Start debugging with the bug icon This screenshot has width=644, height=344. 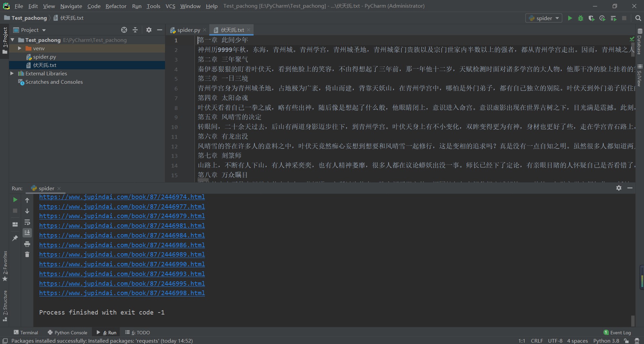pyautogui.click(x=581, y=18)
